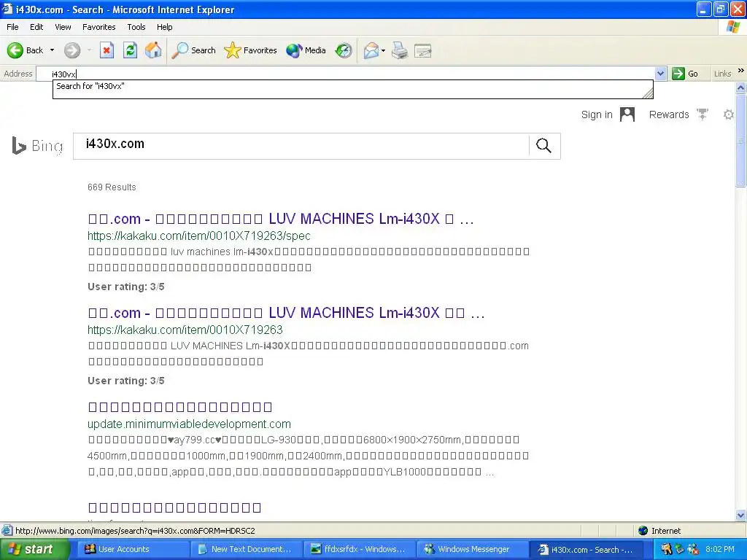Stop page loading with red X icon

pyautogui.click(x=107, y=50)
